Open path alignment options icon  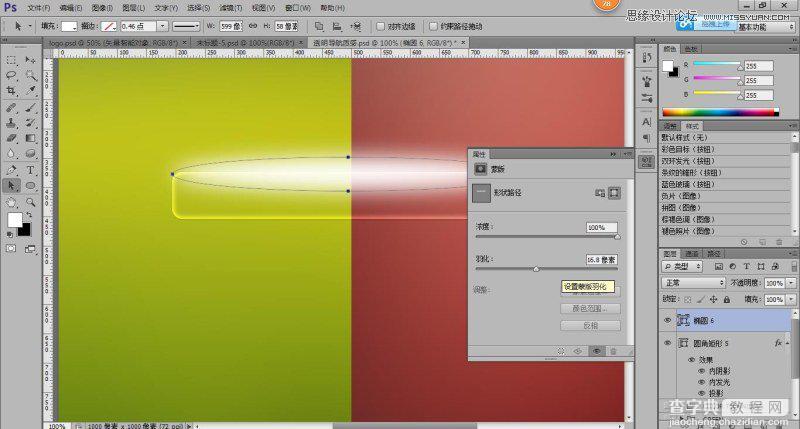pyautogui.click(x=337, y=26)
